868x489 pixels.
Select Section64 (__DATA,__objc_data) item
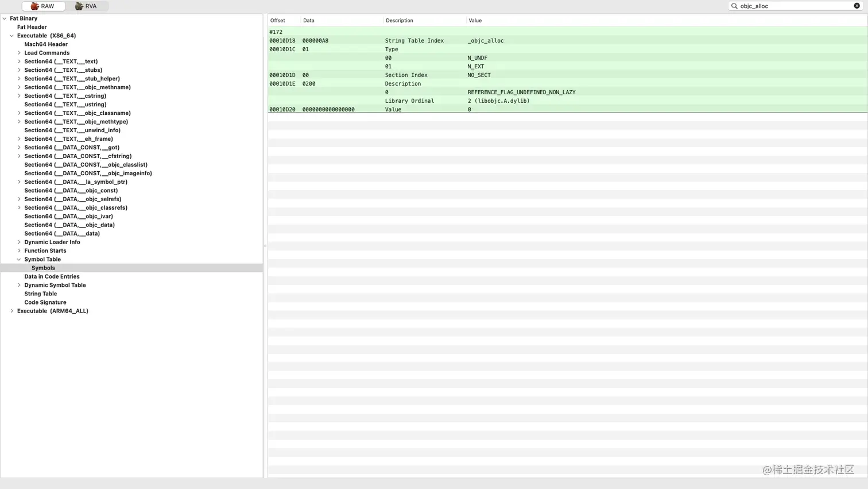tap(69, 225)
